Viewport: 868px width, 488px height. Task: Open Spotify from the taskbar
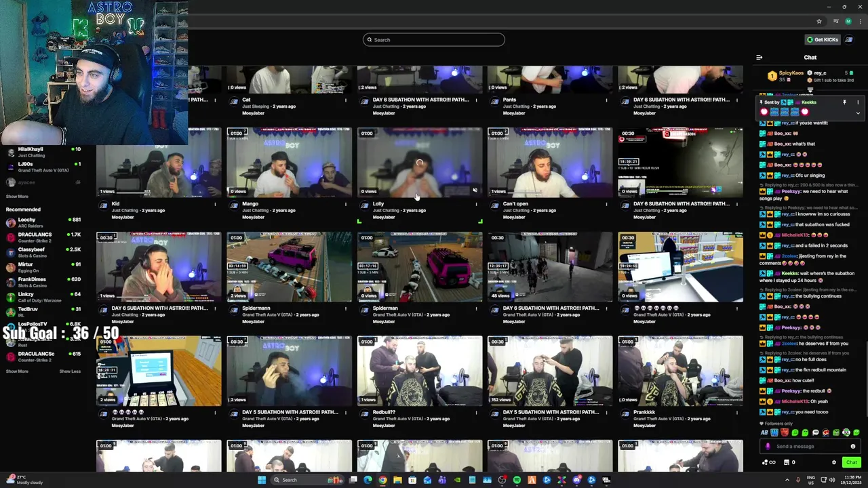(517, 480)
